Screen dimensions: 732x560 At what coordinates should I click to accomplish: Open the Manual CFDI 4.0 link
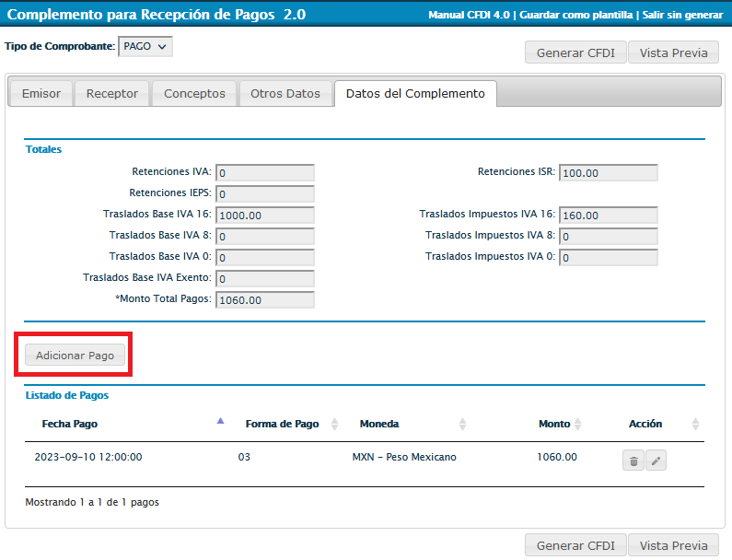[x=470, y=16]
